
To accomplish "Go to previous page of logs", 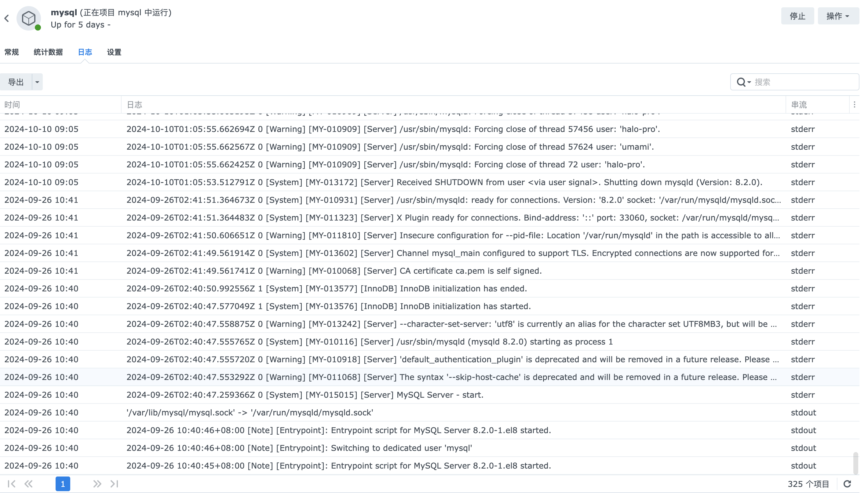I will [28, 484].
